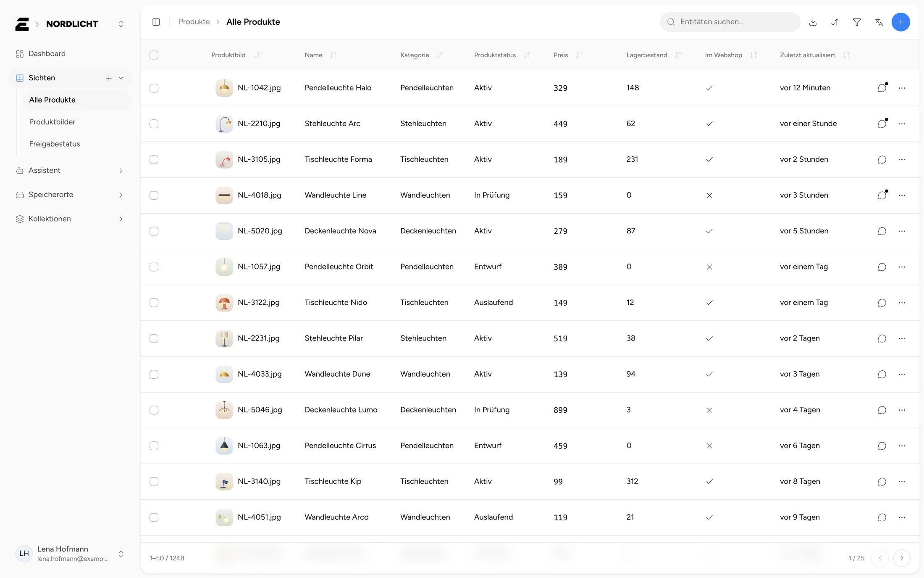Open the NL-3122.jpg product thumbnail
This screenshot has height=578, width=924.
[224, 303]
